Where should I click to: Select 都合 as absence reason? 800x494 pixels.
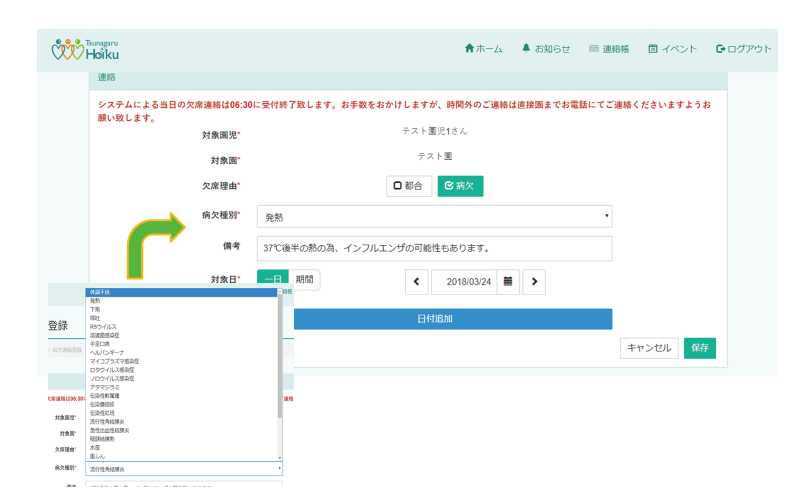408,186
